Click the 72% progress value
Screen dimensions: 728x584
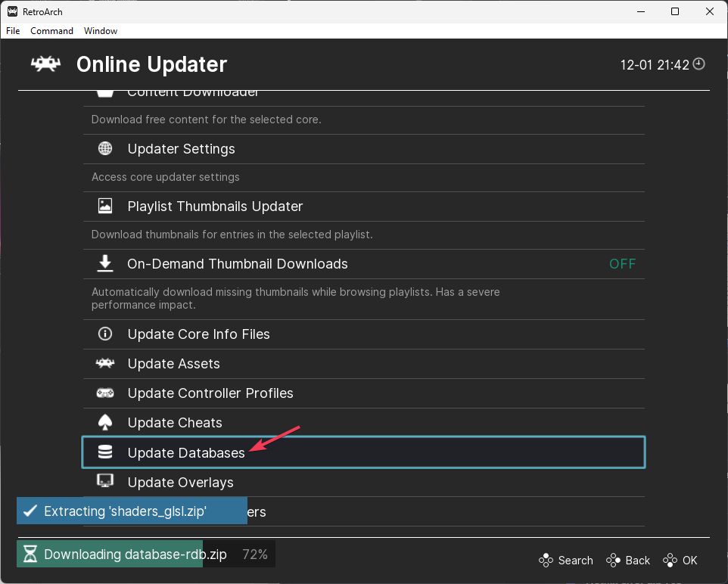(255, 554)
